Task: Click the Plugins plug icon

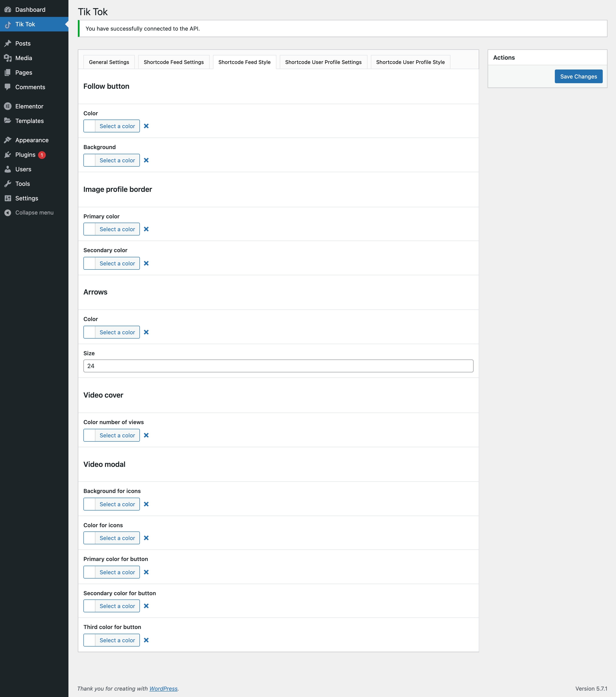Action: (8, 155)
